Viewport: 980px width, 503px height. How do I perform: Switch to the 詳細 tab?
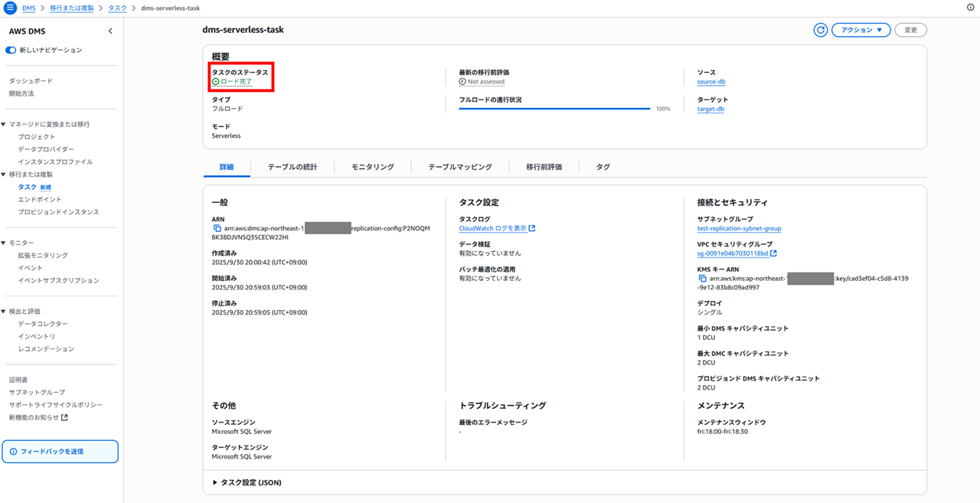[x=227, y=167]
